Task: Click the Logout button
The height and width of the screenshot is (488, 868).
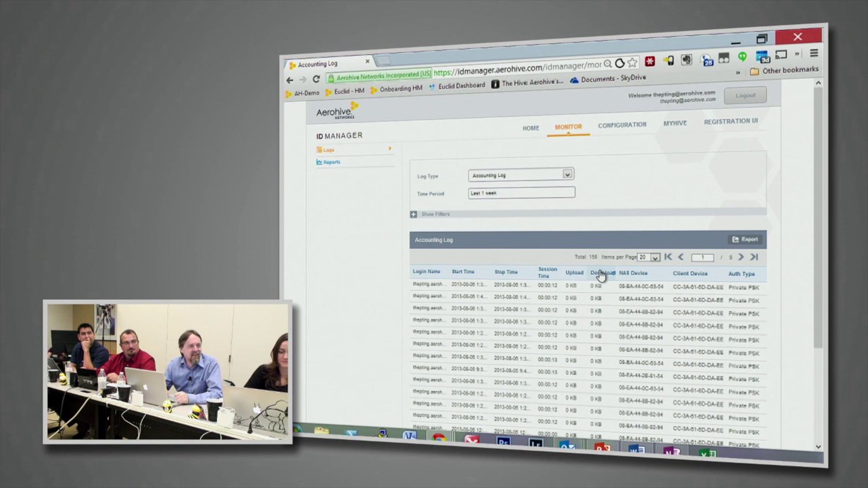Action: point(745,95)
